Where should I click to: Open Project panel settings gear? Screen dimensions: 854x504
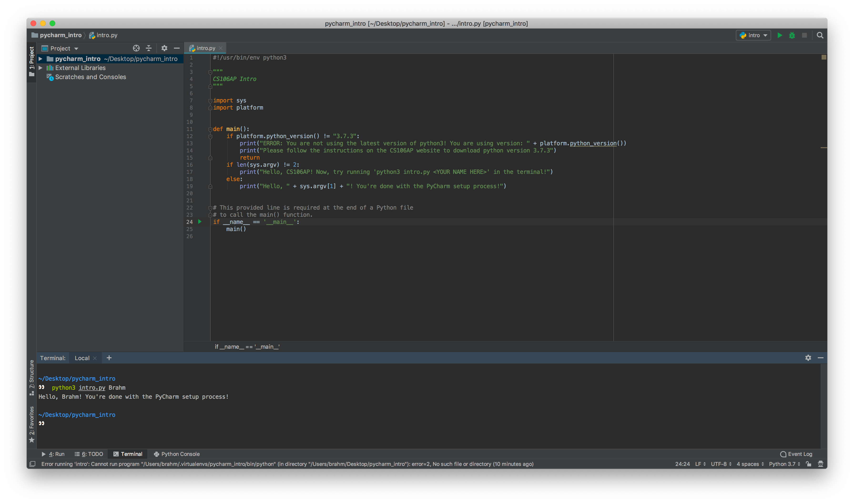[164, 48]
